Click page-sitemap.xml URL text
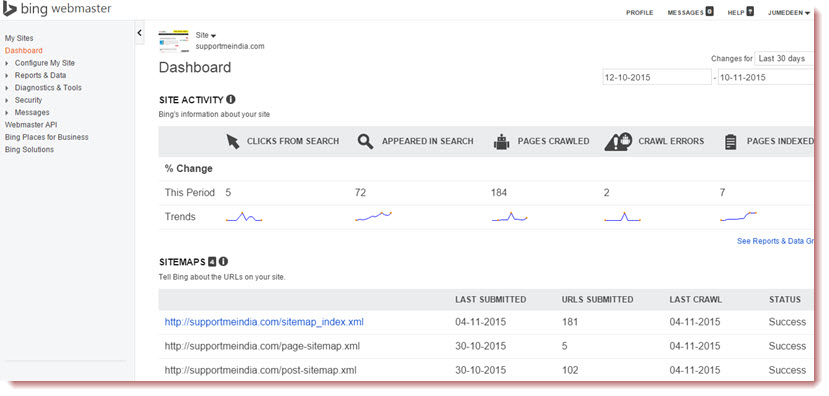 (x=262, y=346)
